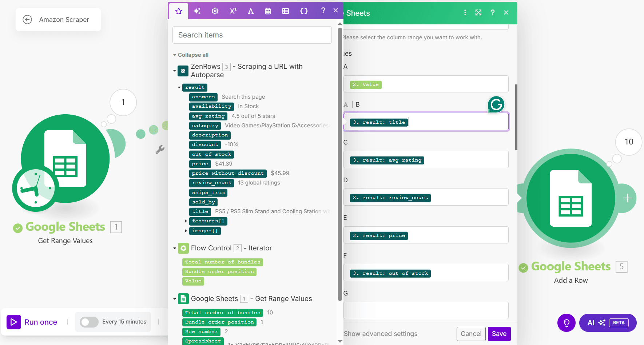
Task: Go back from Amazon Scraper scenario
Action: pos(27,19)
